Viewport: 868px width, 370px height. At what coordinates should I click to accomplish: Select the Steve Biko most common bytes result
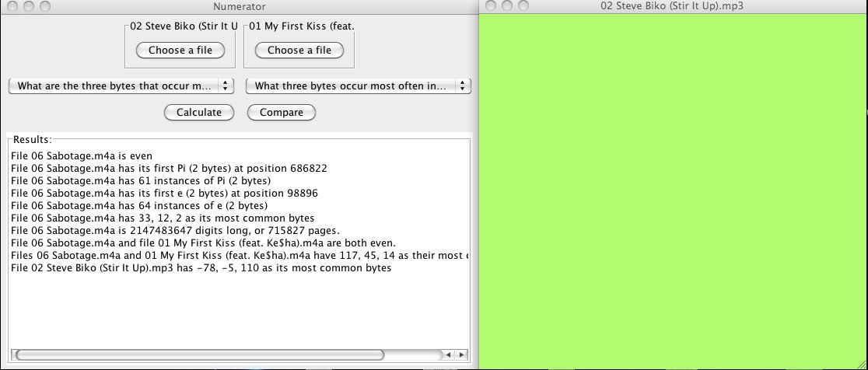[x=201, y=268]
